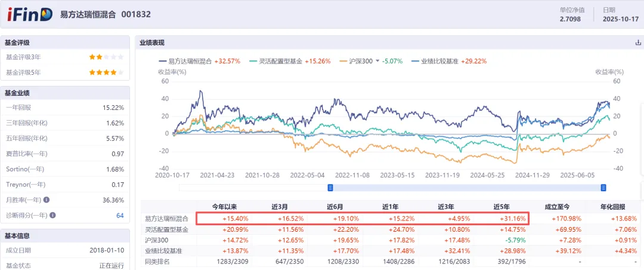Image resolution: width=644 pixels, height=270 pixels.
Task: Click the right handle of chart range slider
Action: 603,188
